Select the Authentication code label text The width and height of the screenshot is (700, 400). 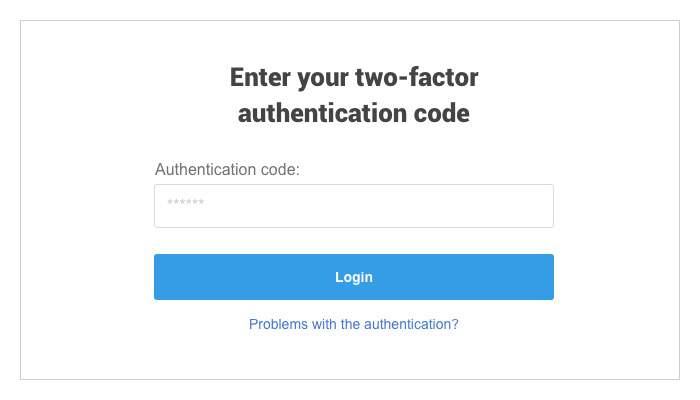pyautogui.click(x=227, y=170)
